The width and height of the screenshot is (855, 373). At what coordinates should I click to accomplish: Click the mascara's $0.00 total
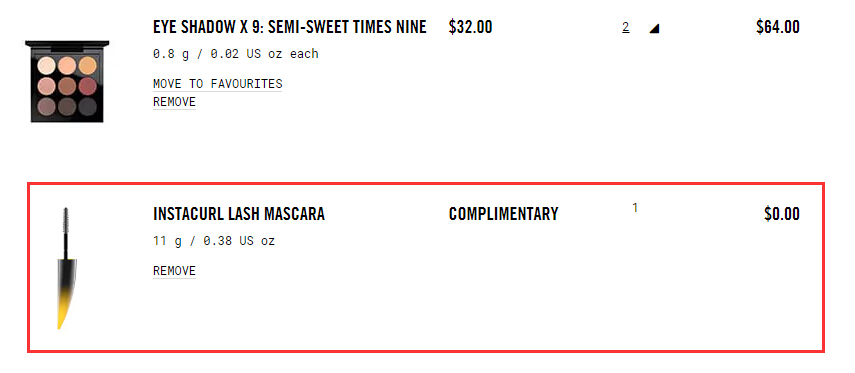coord(781,214)
